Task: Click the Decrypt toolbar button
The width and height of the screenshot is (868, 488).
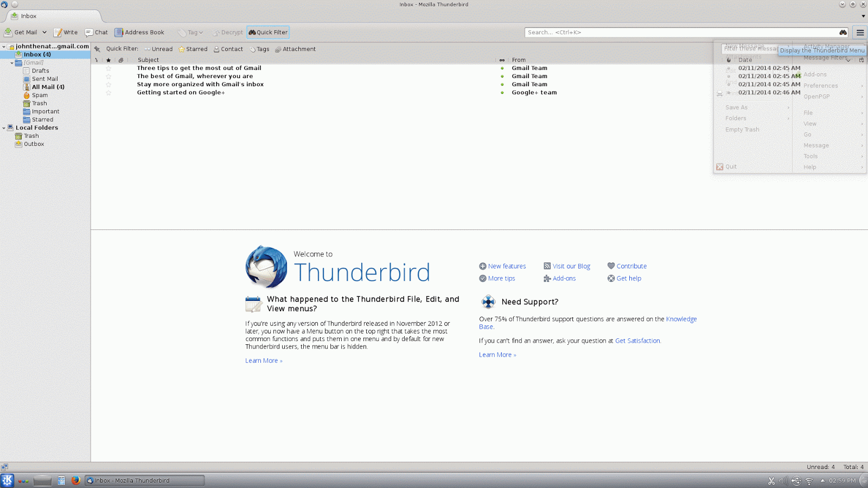Action: [x=228, y=33]
